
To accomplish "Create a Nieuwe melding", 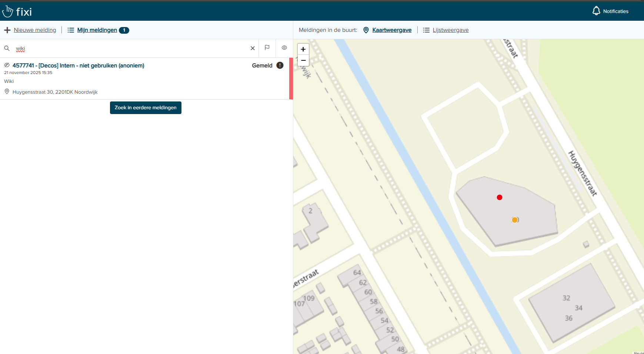I will pyautogui.click(x=35, y=30).
